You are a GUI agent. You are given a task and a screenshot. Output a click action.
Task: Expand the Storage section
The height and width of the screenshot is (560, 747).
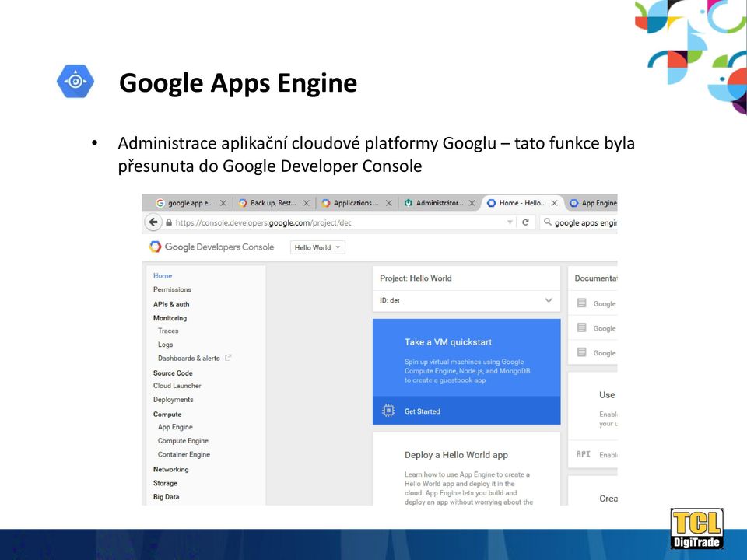(165, 483)
